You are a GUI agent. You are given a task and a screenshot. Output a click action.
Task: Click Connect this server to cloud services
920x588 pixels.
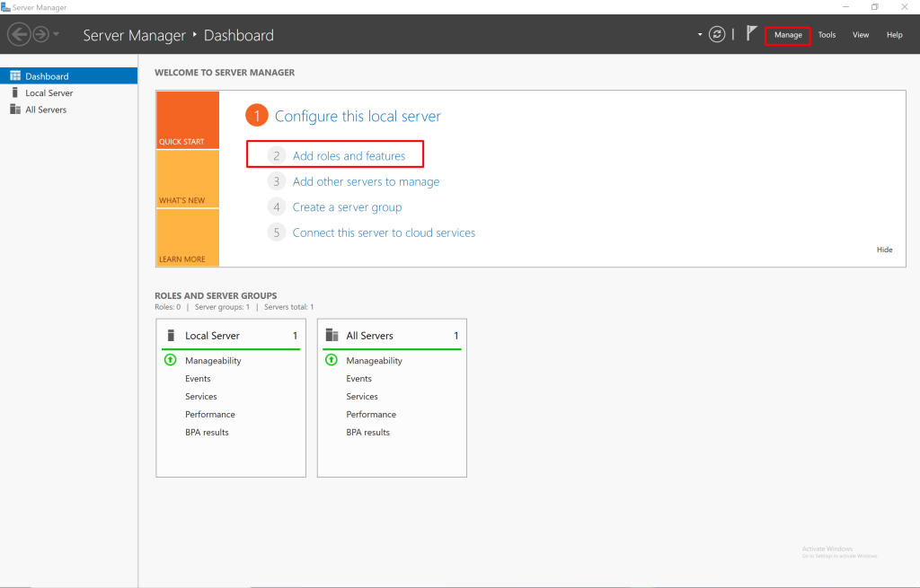click(x=384, y=233)
